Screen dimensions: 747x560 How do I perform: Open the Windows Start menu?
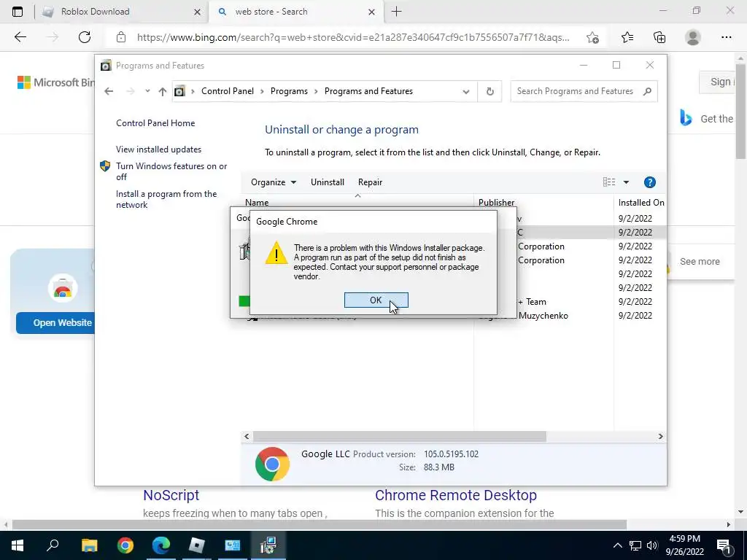click(18, 545)
